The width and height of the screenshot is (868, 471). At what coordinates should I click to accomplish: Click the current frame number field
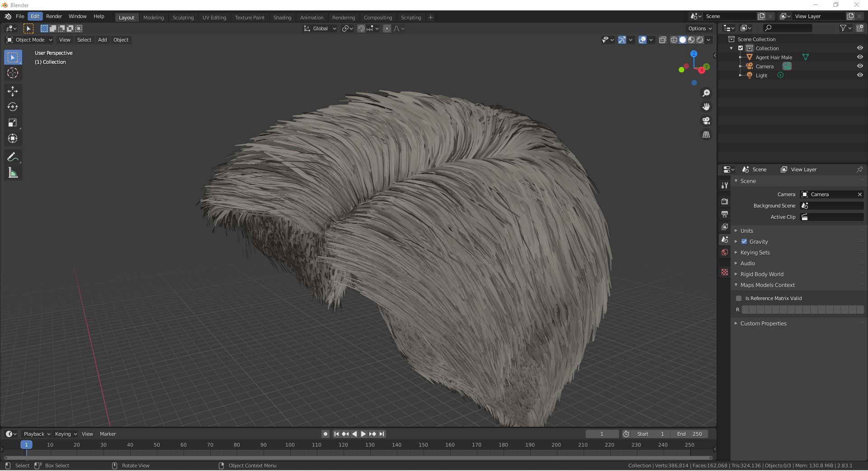point(602,434)
